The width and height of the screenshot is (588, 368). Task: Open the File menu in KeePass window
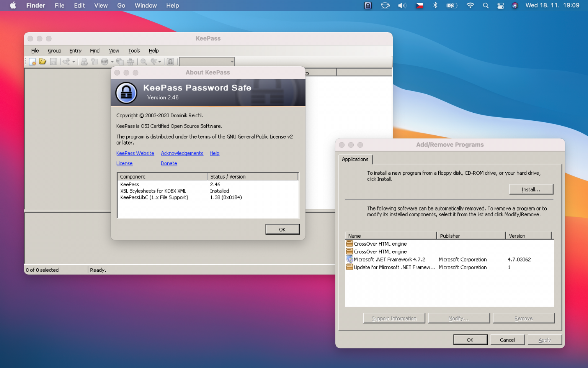(35, 51)
